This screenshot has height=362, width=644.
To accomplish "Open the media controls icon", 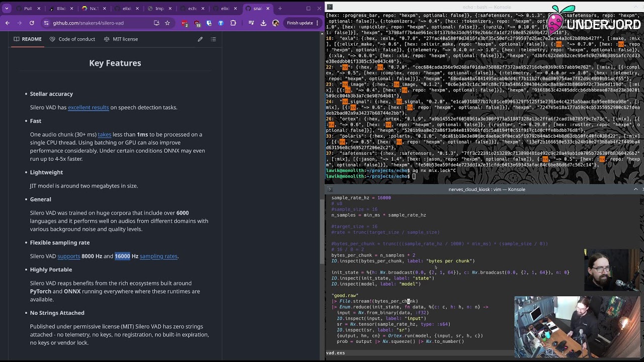I will coord(251,23).
